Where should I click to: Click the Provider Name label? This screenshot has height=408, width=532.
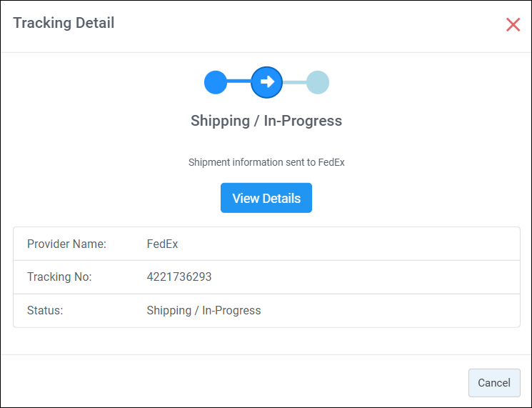coord(66,244)
